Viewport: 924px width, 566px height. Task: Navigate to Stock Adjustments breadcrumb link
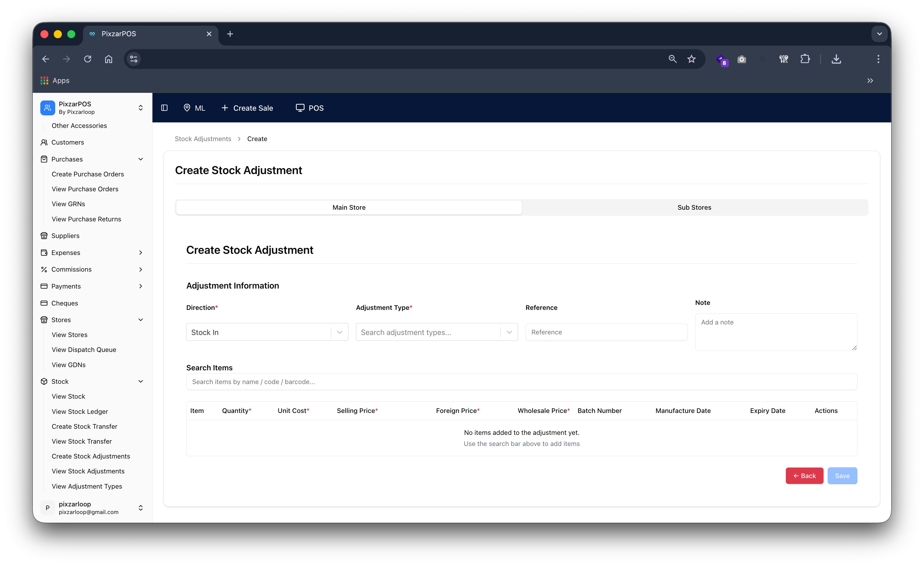click(203, 138)
